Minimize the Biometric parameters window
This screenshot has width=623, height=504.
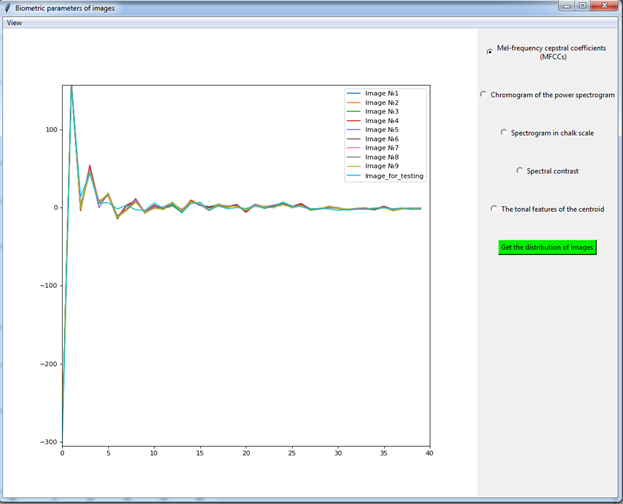tap(567, 6)
